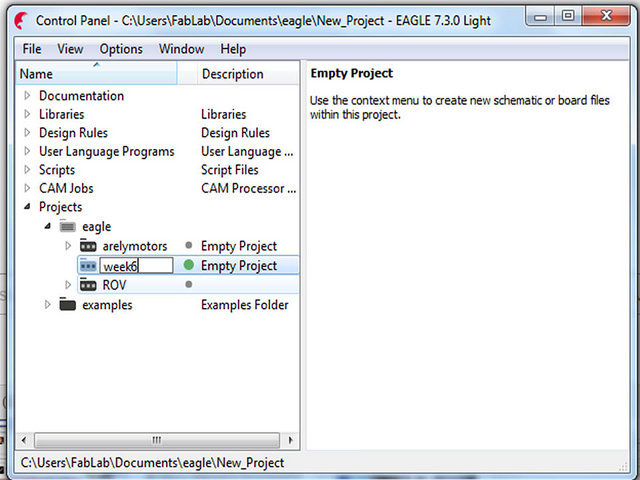Screen dimensions: 640x480
Task: Select the Libraries tree item
Action: pos(62,114)
